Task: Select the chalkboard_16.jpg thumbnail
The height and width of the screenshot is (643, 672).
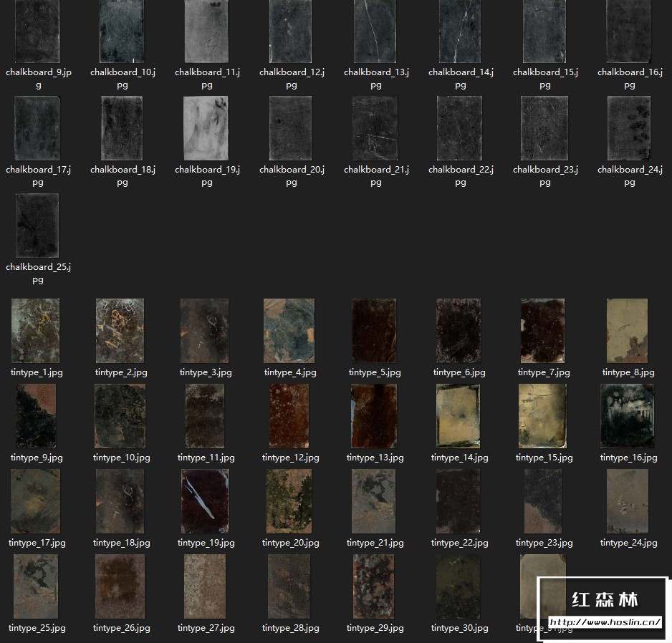Action: tap(629, 32)
